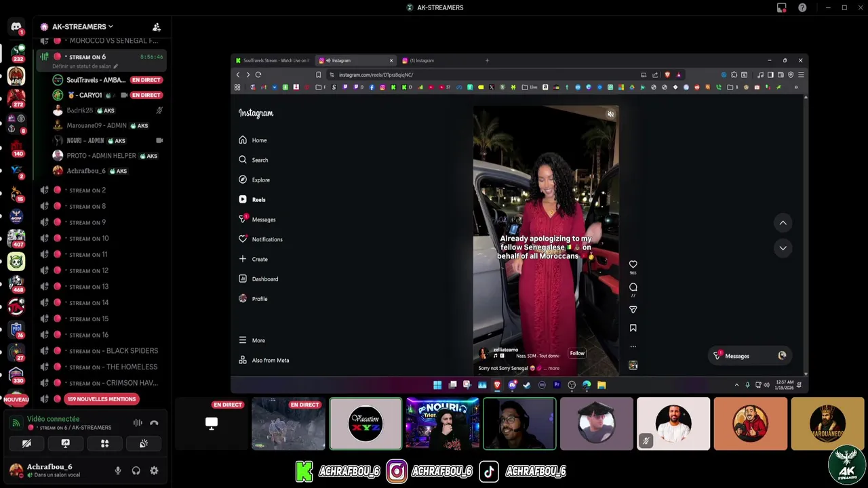Unmute the reel audio
The width and height of the screenshot is (868, 488).
(x=610, y=115)
